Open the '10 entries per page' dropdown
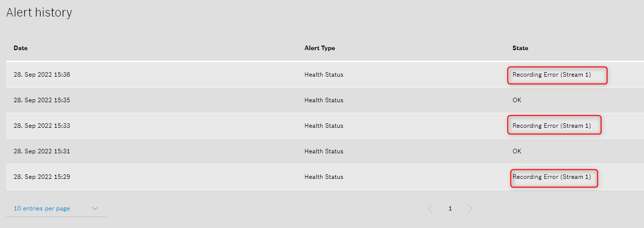Image resolution: width=644 pixels, height=228 pixels. click(x=42, y=208)
